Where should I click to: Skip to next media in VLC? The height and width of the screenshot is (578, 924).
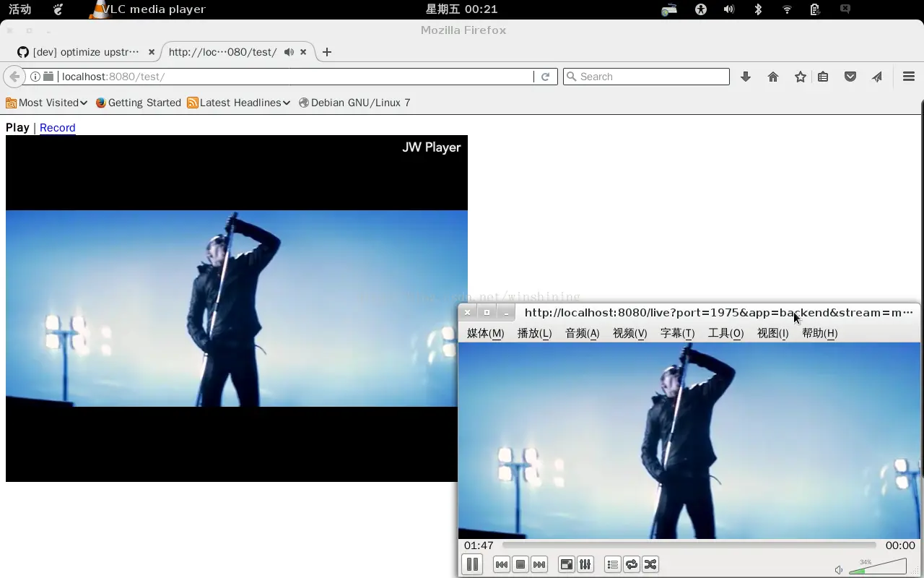539,564
